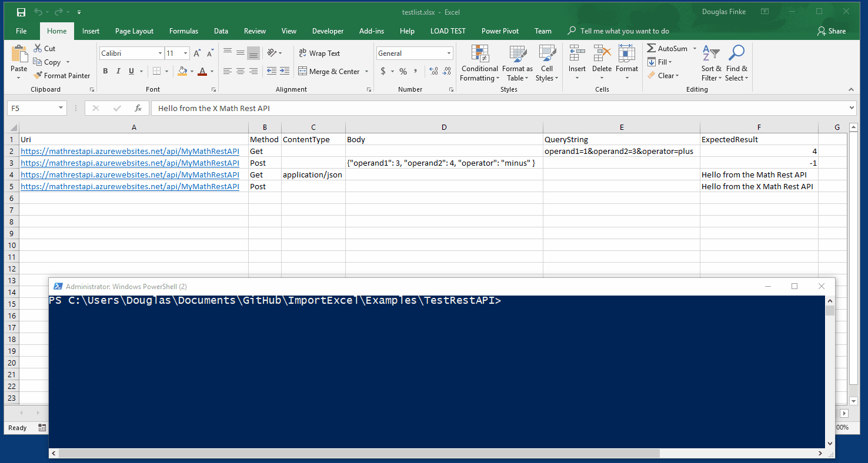Open the Power Pivot tab
The image size is (868, 463).
point(500,31)
